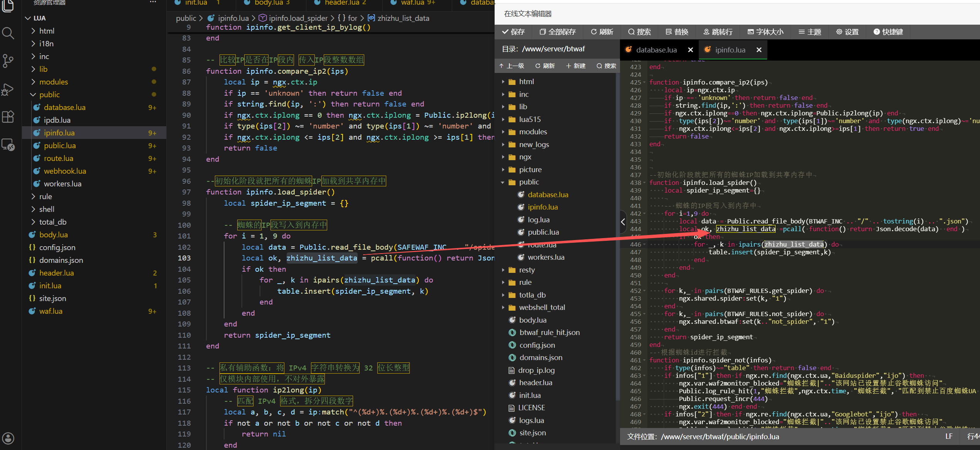Click the new file button in directory panel
The width and height of the screenshot is (980, 450).
pos(576,66)
